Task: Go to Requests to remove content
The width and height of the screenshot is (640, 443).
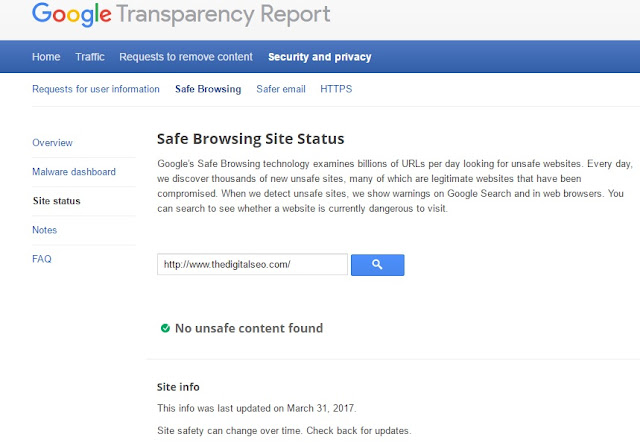Action: coord(186,57)
